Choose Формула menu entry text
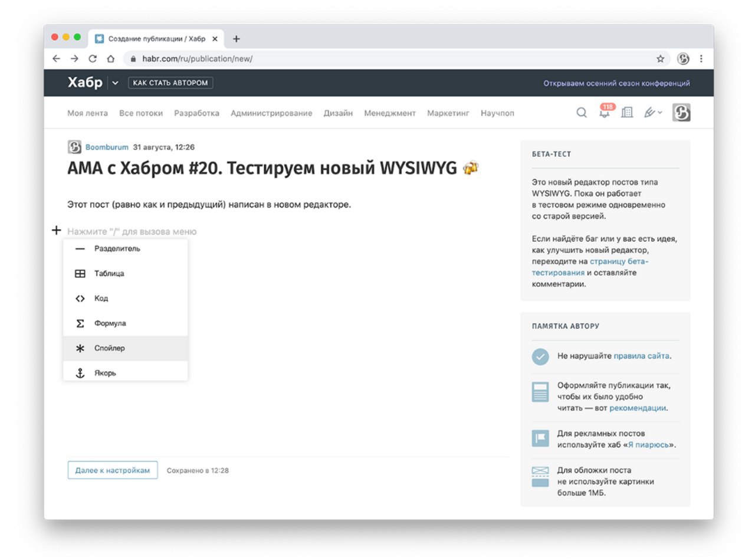 coord(110,323)
